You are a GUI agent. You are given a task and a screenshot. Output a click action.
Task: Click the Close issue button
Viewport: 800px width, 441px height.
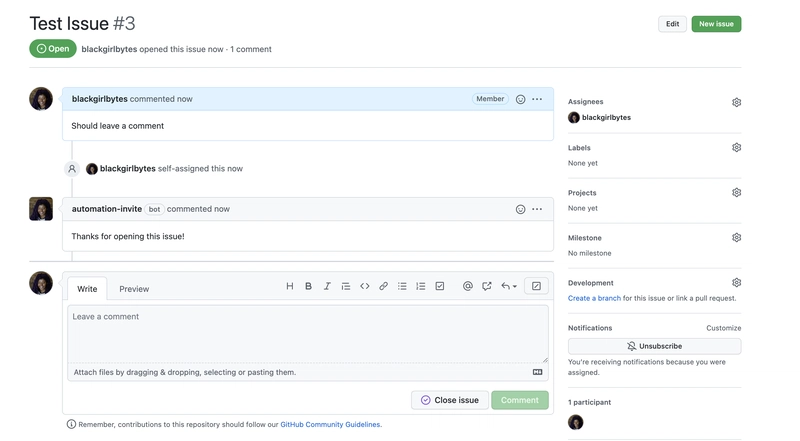450,400
